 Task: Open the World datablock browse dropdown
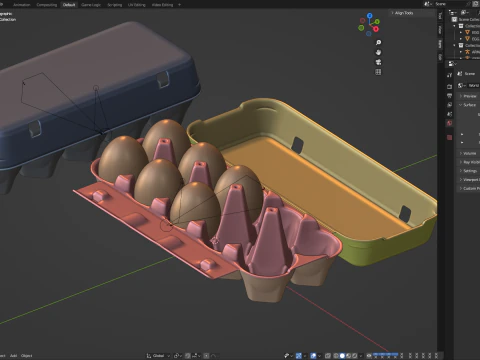coord(461,86)
